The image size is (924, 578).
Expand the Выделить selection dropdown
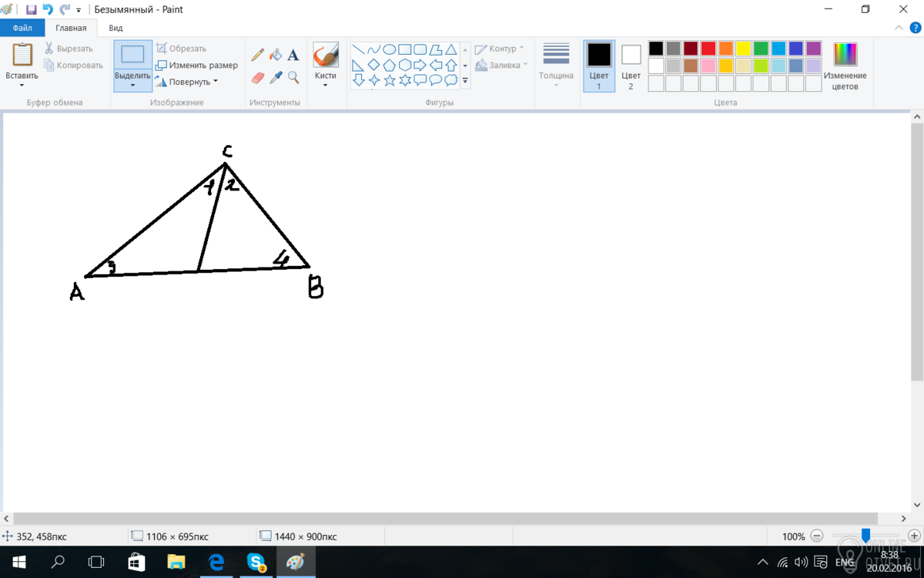pos(132,85)
